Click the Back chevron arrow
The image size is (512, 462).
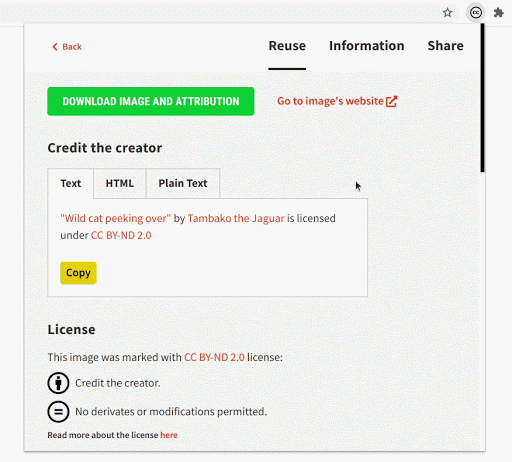pos(55,47)
